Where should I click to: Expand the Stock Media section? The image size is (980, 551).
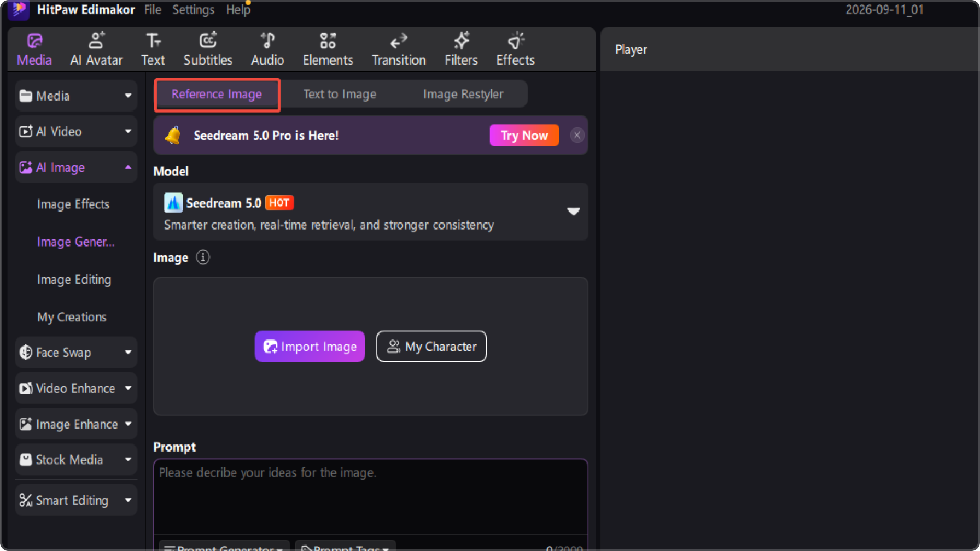(x=76, y=460)
